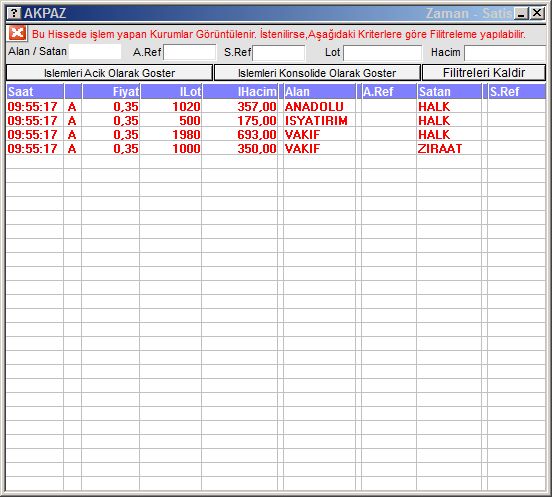Select lot value 1020
The image size is (552, 497).
pyautogui.click(x=171, y=106)
